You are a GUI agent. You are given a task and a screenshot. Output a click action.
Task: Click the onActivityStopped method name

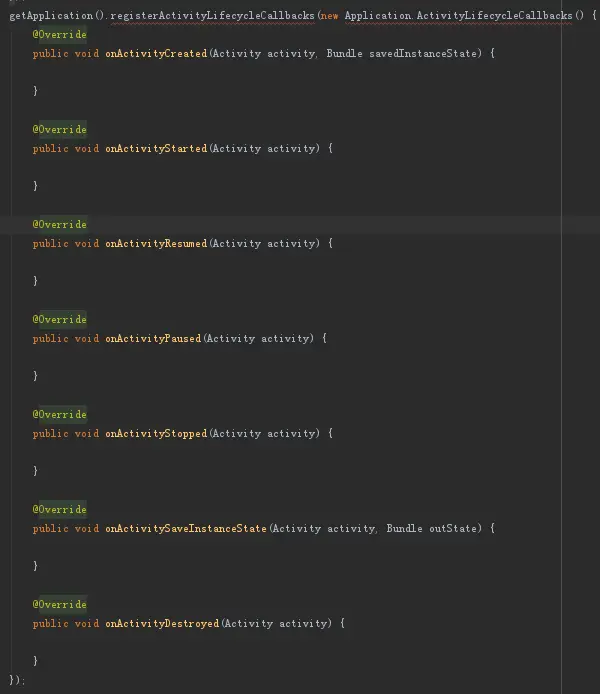pyautogui.click(x=156, y=434)
